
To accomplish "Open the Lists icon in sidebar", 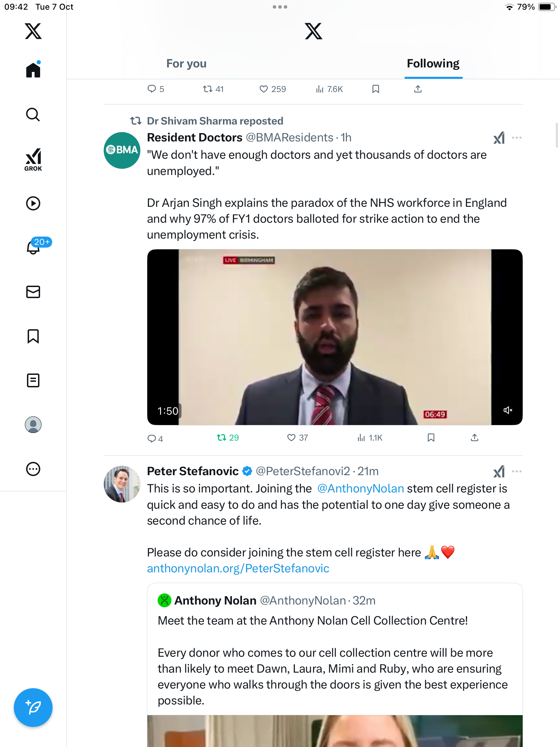I will tap(33, 380).
